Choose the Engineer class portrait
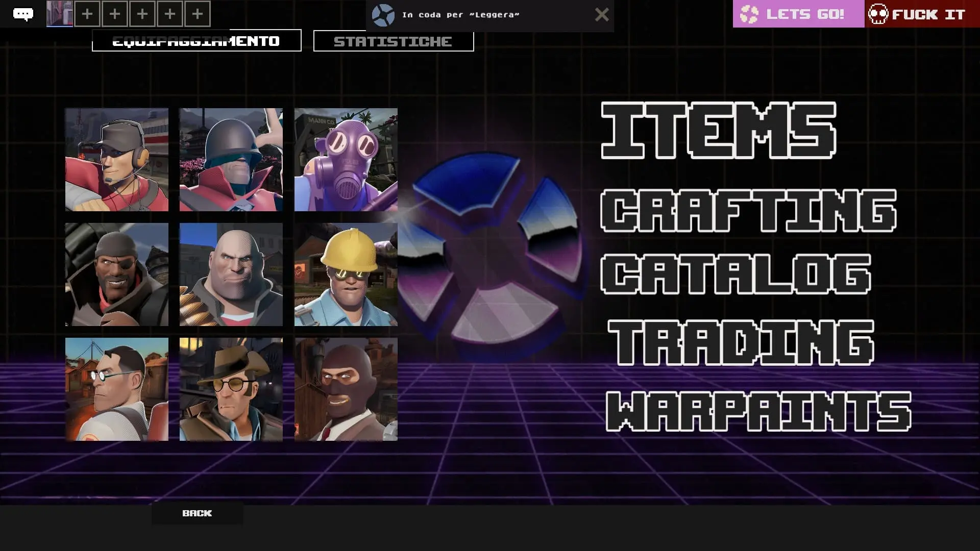980x551 pixels. (346, 274)
